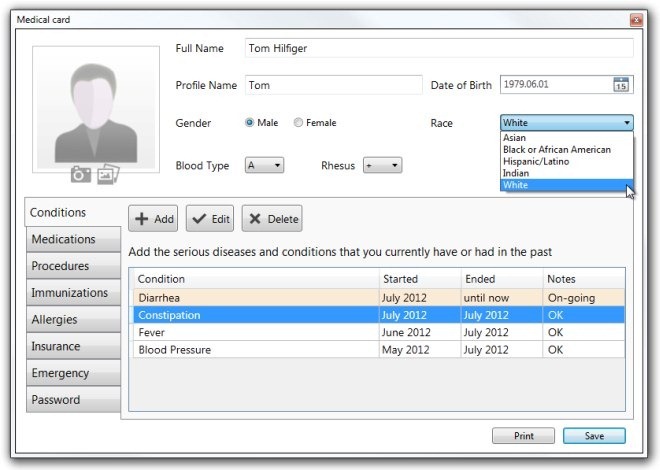This screenshot has width=660, height=470.
Task: Choose Black or African American race option
Action: coord(567,149)
